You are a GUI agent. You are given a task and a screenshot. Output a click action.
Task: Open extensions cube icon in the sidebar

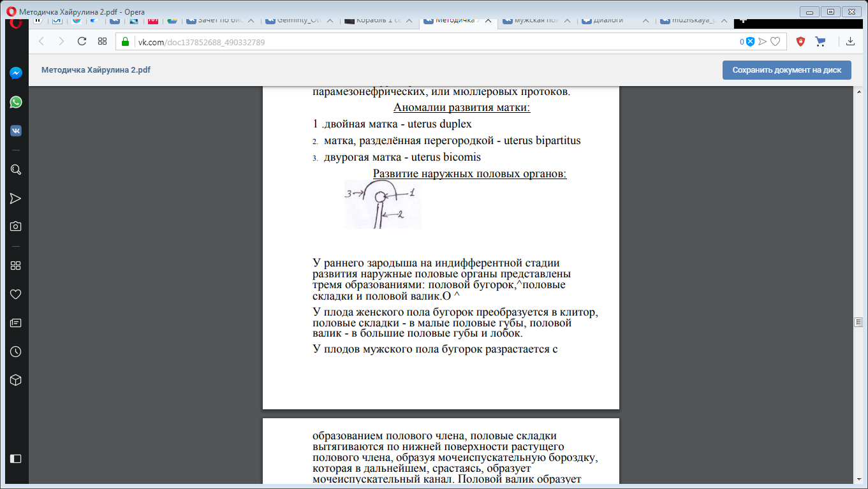tap(16, 380)
